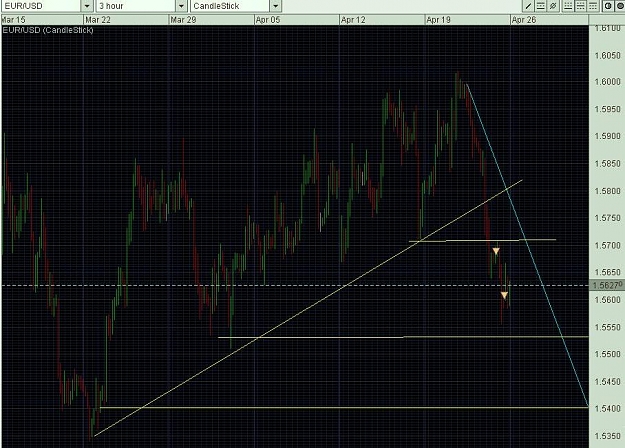625x448 pixels.
Task: Click the upper orange triangle trade marker
Action: [x=496, y=251]
